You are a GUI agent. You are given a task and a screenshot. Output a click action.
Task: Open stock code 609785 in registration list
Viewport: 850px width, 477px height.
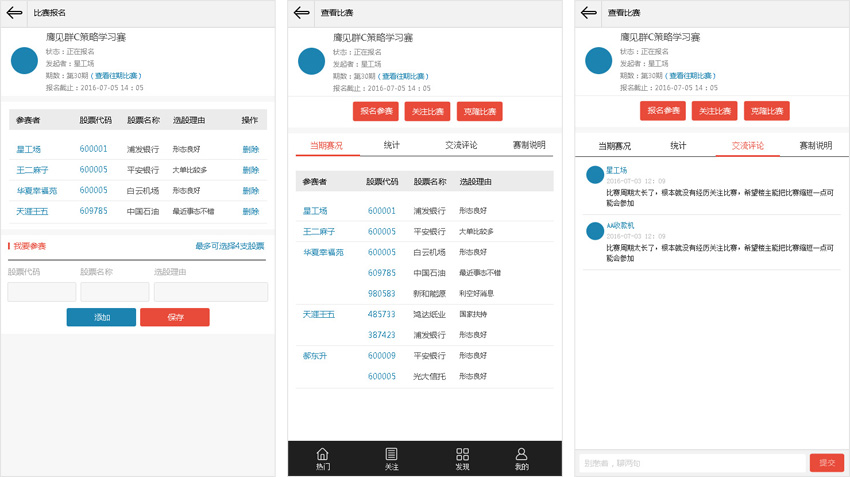pyautogui.click(x=93, y=211)
